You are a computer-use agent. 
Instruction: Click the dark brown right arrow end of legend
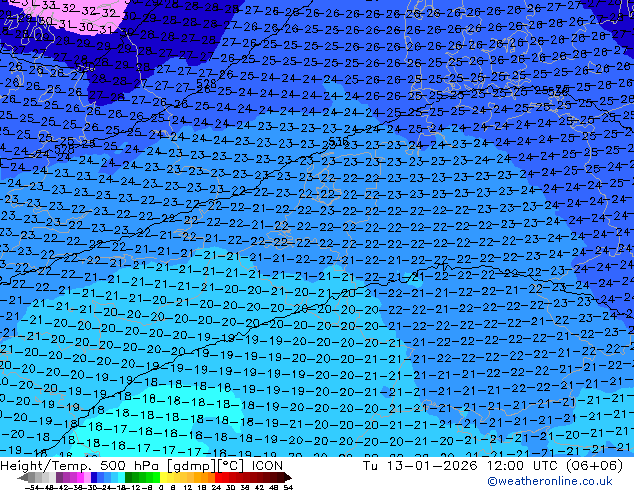(x=288, y=478)
